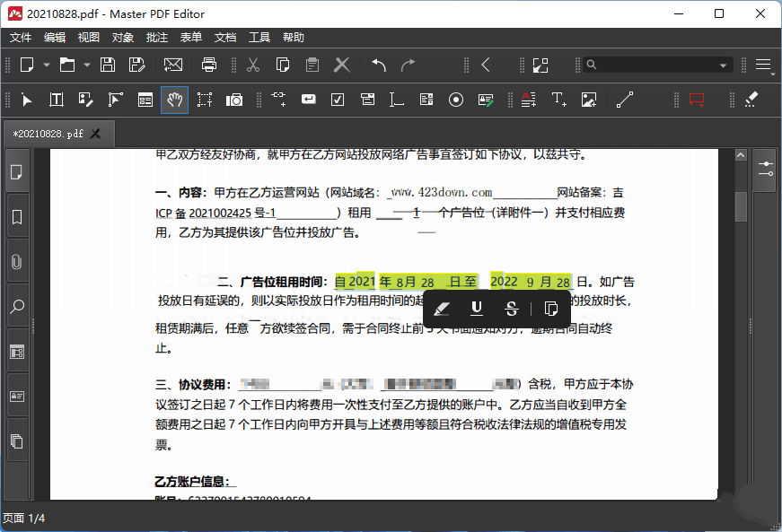Image resolution: width=782 pixels, height=532 pixels.
Task: Select the highlighter in the floating popup
Action: [x=442, y=309]
